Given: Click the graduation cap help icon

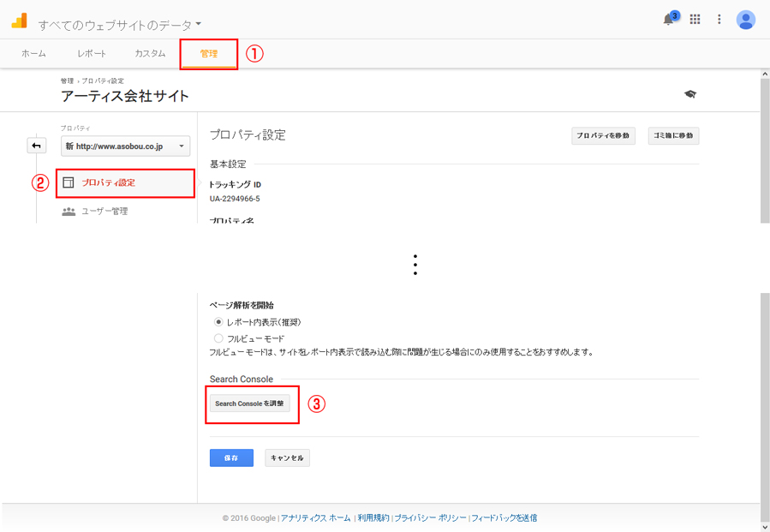Looking at the screenshot, I should [x=690, y=94].
